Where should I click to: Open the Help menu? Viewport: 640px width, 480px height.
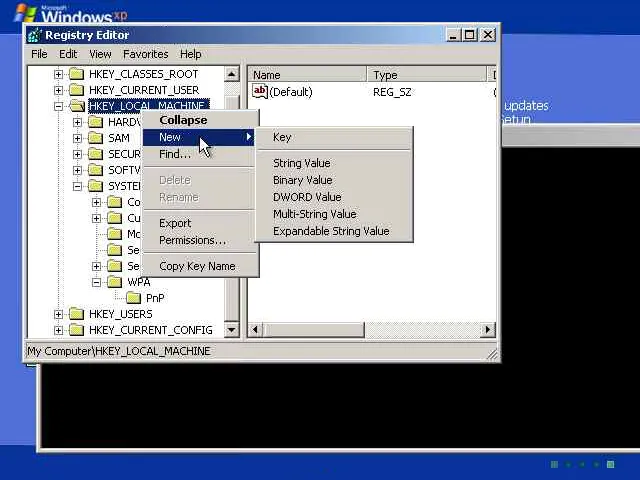coord(191,54)
